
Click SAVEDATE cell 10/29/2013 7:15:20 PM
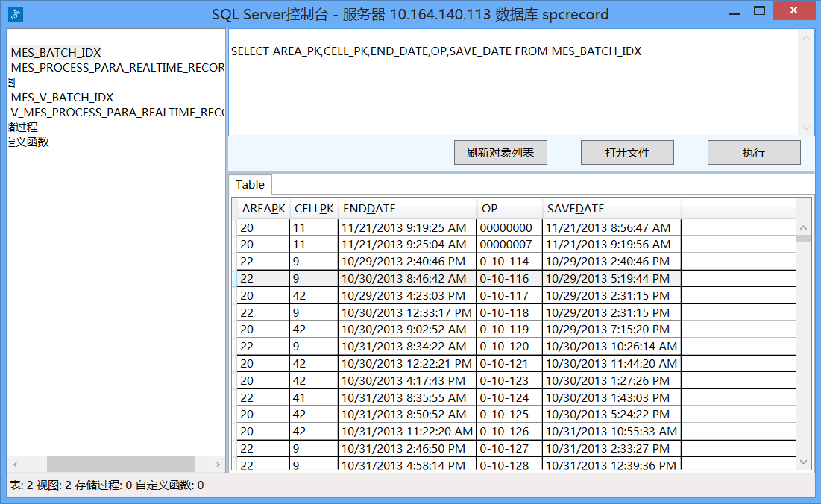[x=611, y=330]
